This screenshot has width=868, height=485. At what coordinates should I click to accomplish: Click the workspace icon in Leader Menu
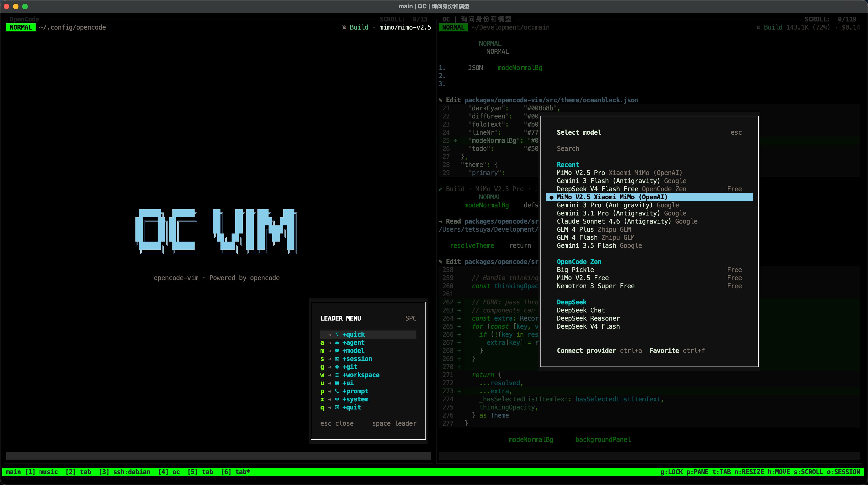click(337, 375)
